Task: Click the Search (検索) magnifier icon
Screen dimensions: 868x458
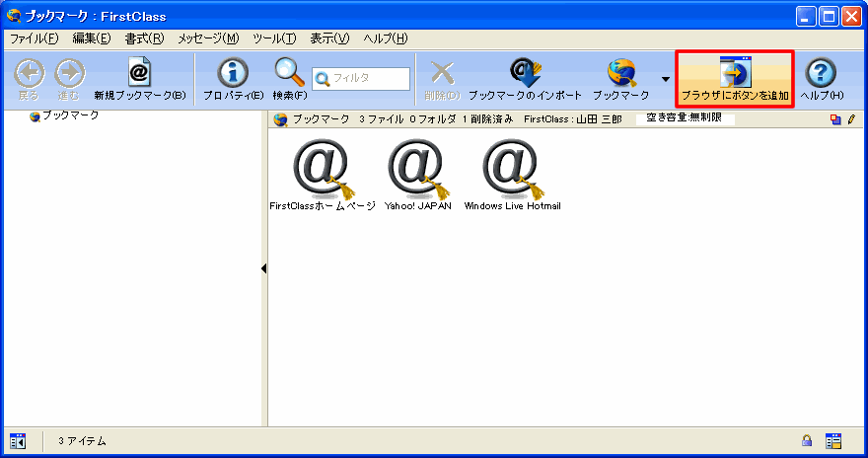Action: [x=289, y=74]
